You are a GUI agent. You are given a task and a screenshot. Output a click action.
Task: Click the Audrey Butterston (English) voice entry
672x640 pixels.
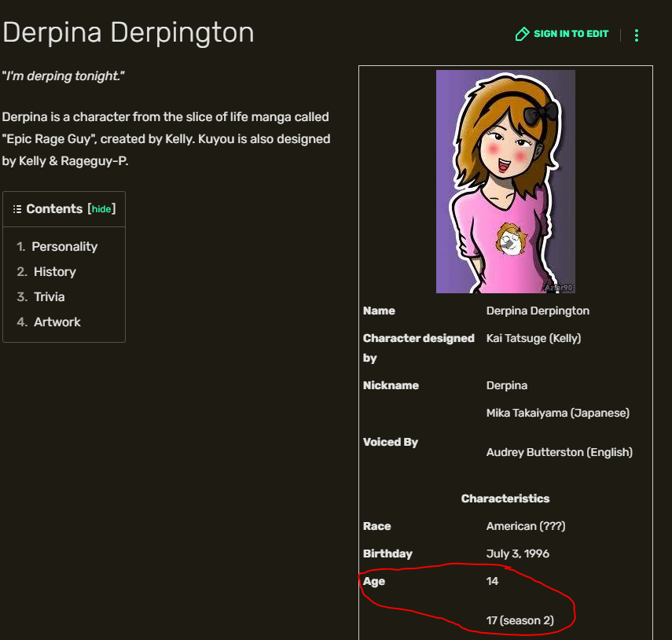tap(559, 452)
